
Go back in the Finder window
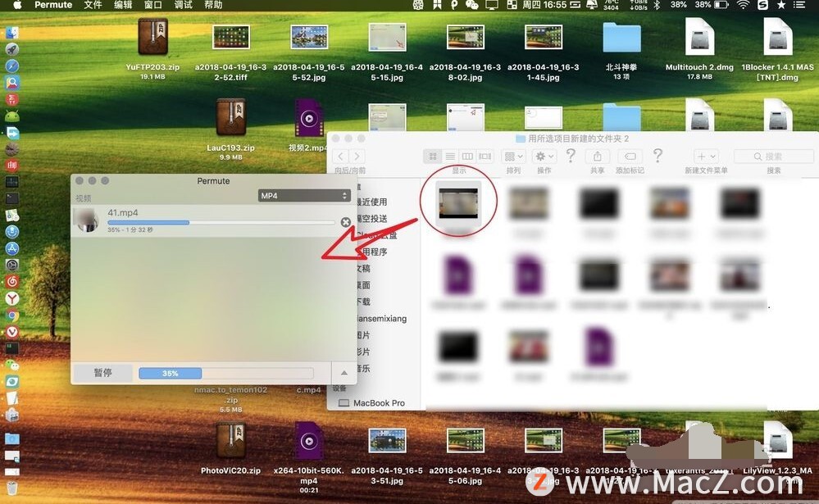click(340, 157)
